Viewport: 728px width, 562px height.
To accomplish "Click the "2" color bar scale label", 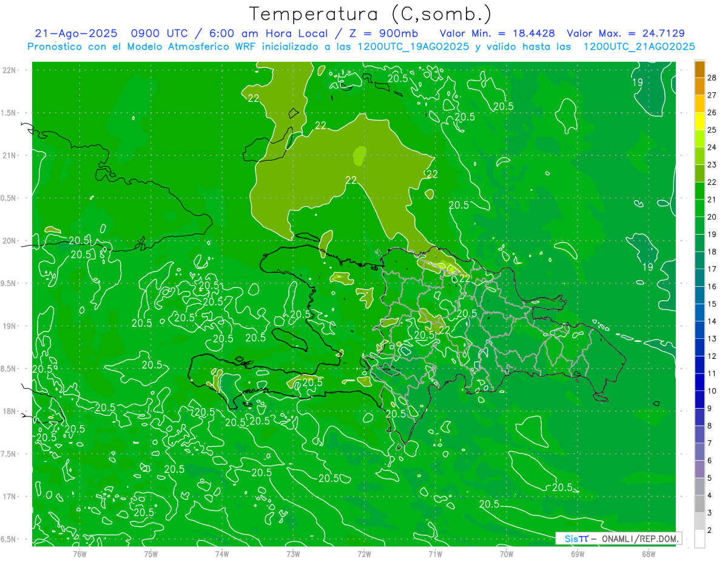I will point(710,530).
